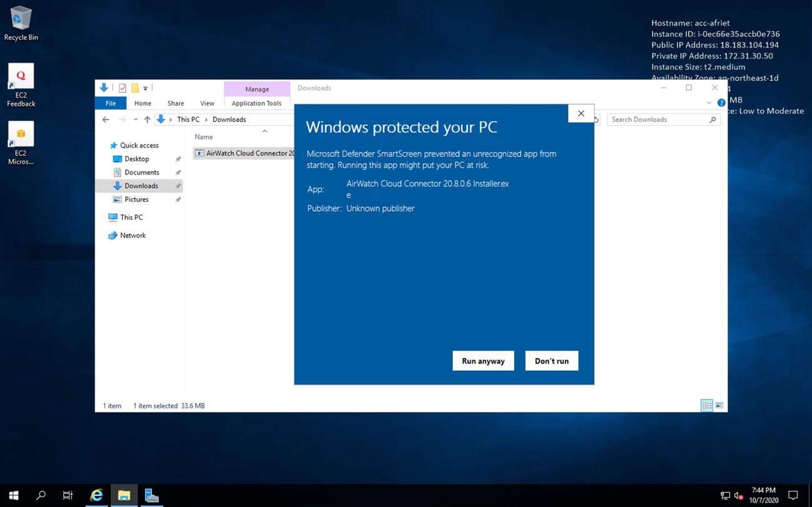Choose Don't run in SmartScreen dialog
This screenshot has width=812, height=507.
tap(552, 361)
